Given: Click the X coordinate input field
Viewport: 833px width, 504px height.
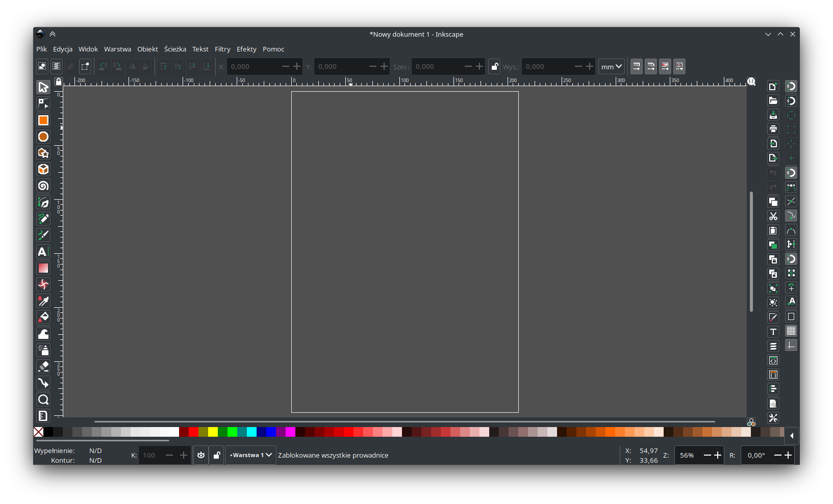Looking at the screenshot, I should coord(253,67).
